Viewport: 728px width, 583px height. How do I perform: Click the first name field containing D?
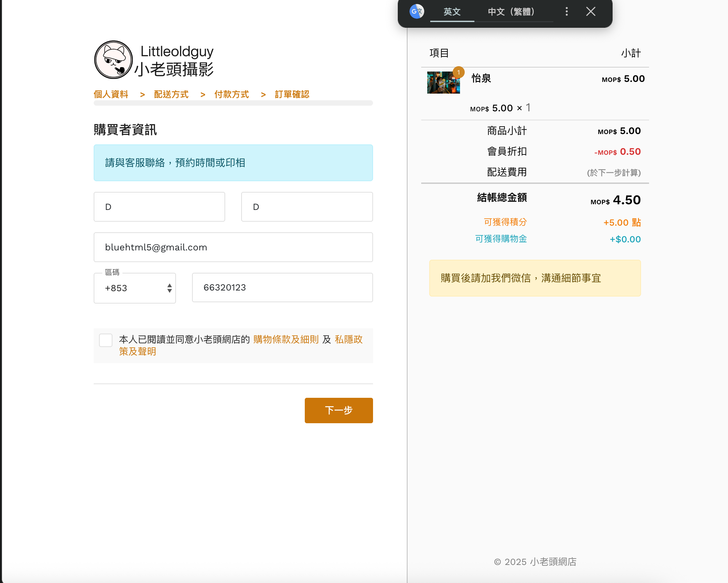click(159, 207)
